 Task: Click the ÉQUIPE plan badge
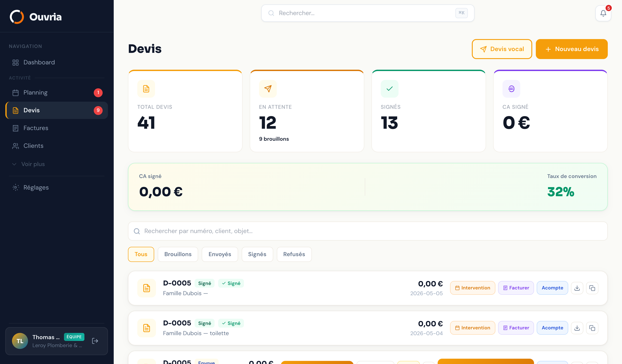pyautogui.click(x=74, y=337)
